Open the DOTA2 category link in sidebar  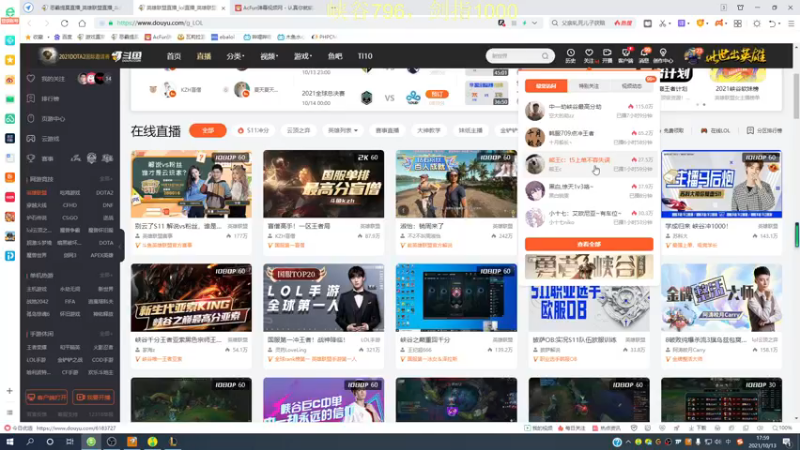[x=104, y=193]
